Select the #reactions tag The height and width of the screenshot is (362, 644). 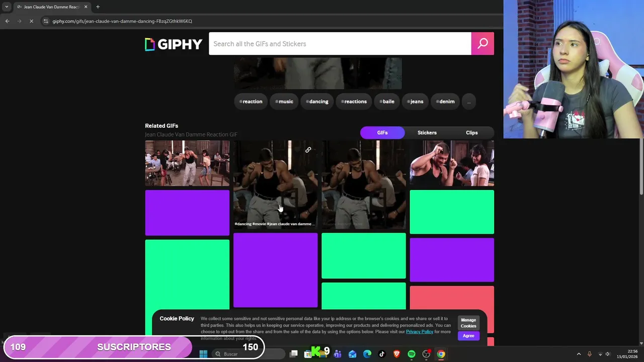[x=354, y=102]
